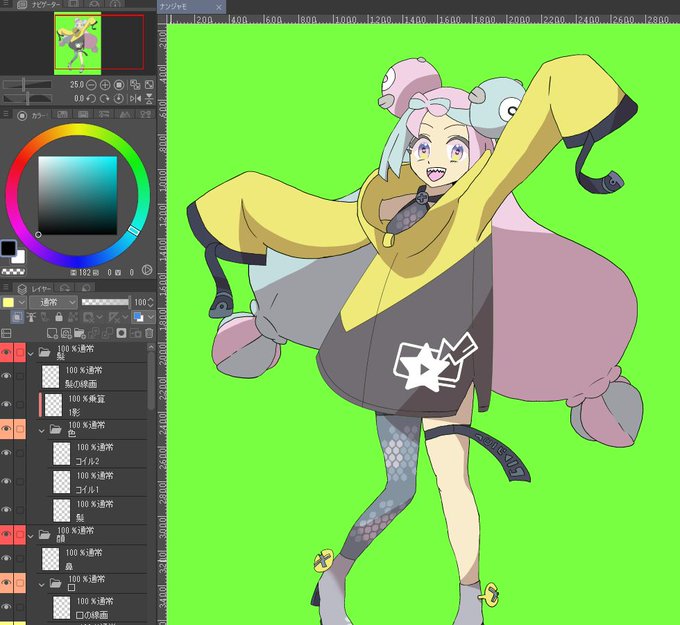
Task: Open the layer panel hamburger menu
Action: (6, 288)
